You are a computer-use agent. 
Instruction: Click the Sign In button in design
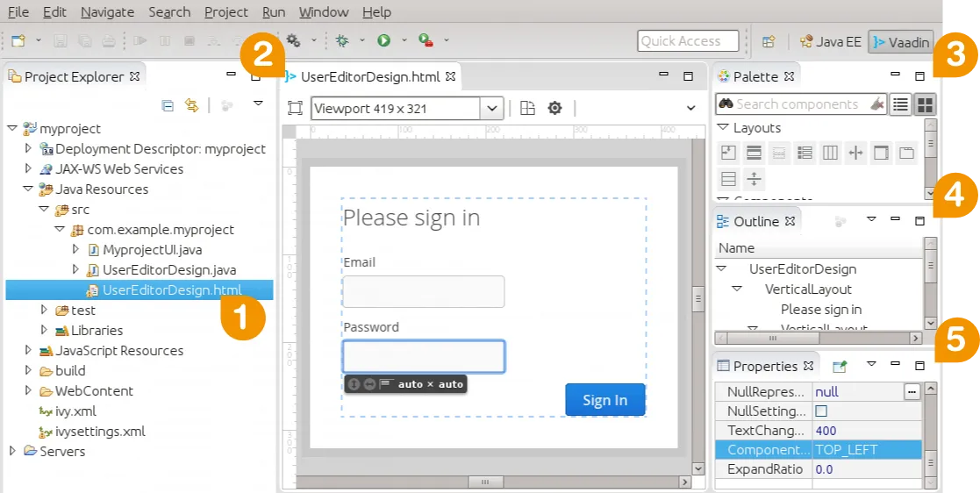(x=605, y=400)
